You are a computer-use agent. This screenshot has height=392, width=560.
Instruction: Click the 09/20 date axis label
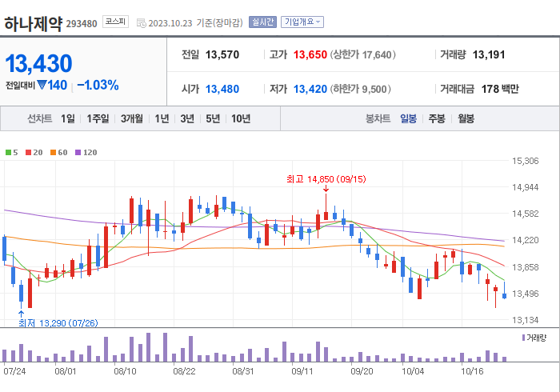(x=362, y=371)
